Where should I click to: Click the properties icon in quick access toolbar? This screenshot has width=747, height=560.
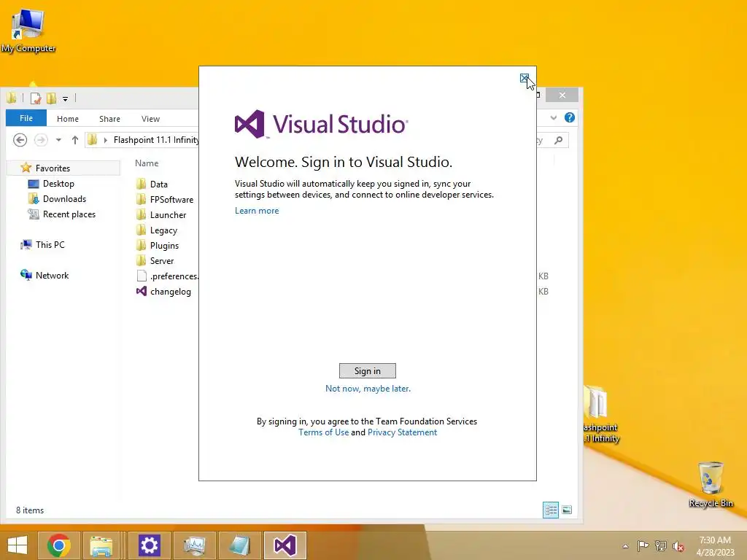(x=36, y=98)
